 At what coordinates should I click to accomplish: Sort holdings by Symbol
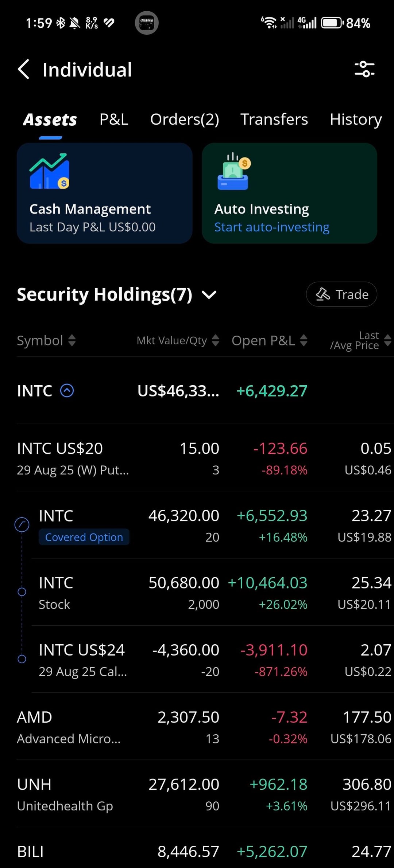coord(46,340)
